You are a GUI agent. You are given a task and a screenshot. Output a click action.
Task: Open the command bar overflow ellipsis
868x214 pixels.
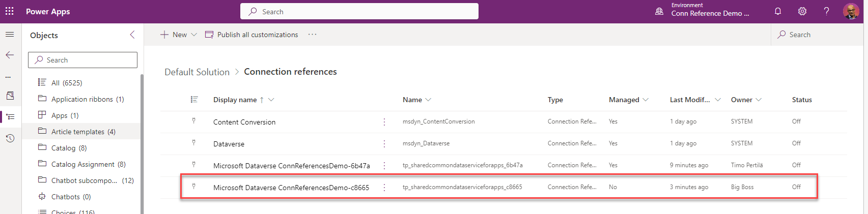[312, 35]
